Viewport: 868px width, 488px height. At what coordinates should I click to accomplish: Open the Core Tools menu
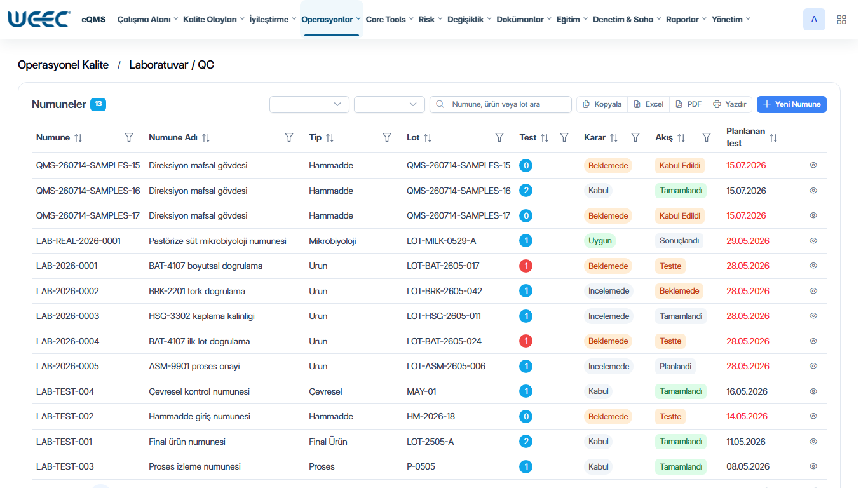(390, 20)
